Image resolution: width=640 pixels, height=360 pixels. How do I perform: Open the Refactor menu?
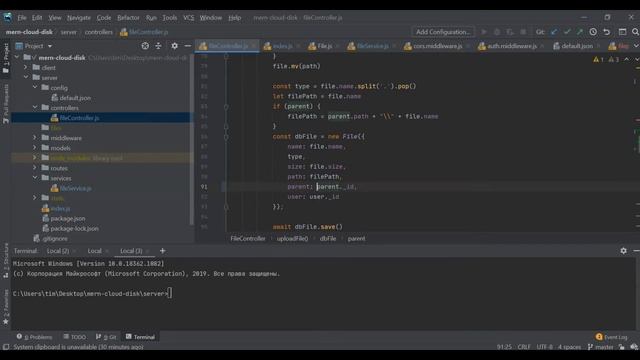128,18
